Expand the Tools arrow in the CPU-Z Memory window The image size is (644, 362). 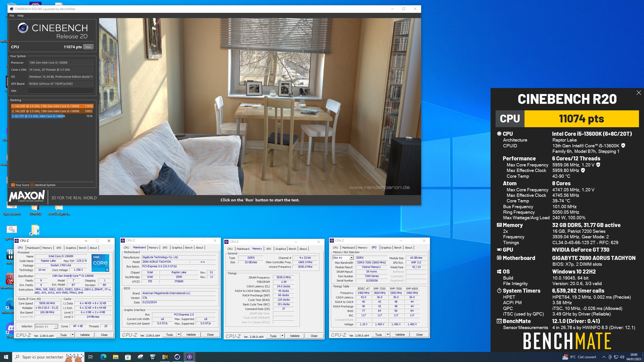click(x=282, y=336)
